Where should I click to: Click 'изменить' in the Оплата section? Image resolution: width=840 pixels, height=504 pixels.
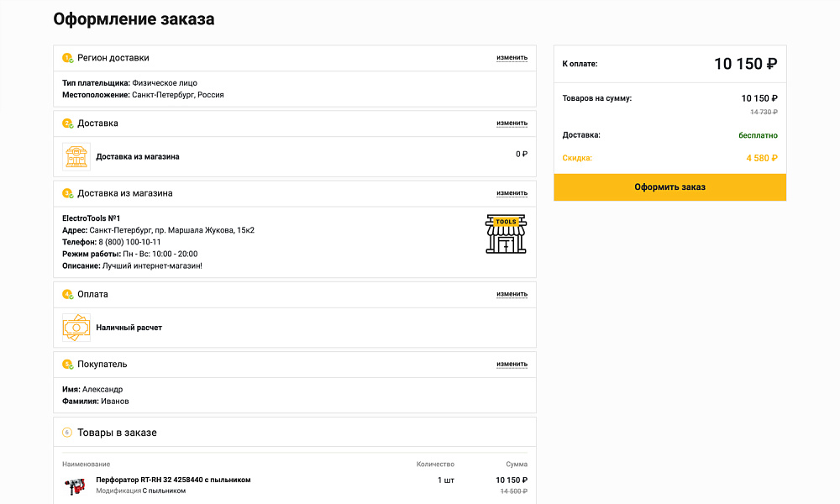tap(512, 295)
